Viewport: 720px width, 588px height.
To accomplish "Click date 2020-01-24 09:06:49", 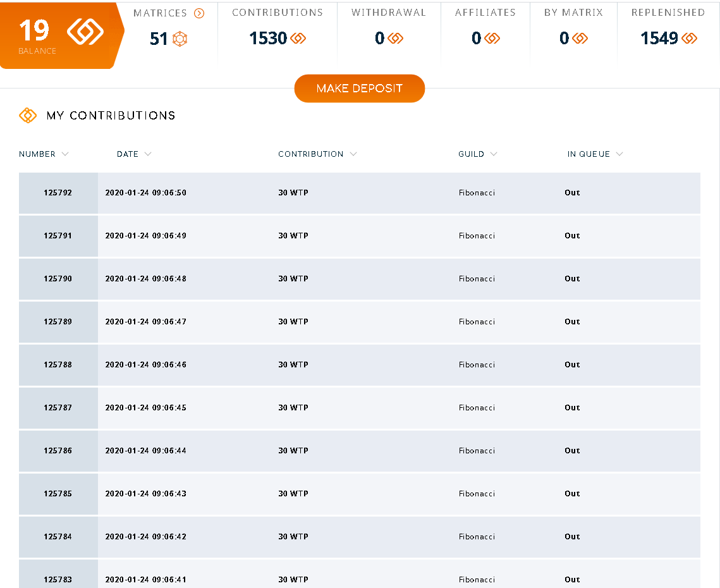I will click(x=145, y=236).
